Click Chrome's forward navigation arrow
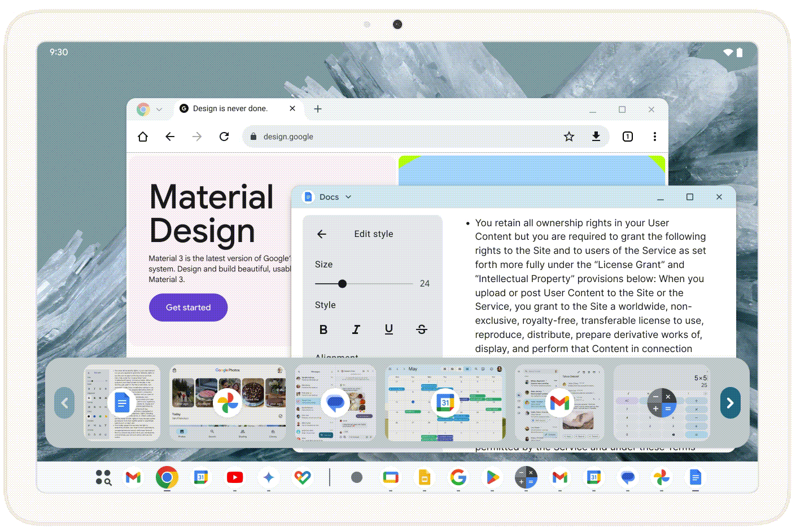The height and width of the screenshot is (532, 796). coord(197,137)
